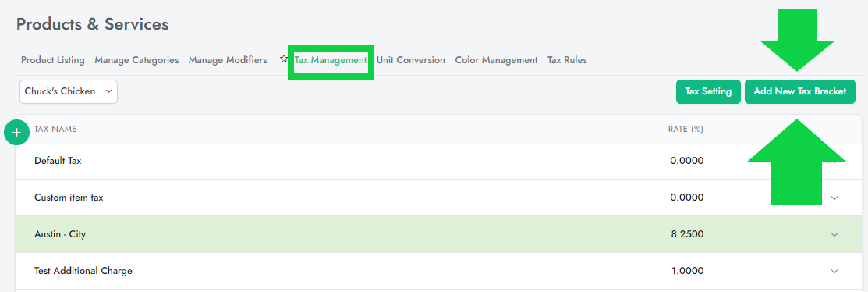The width and height of the screenshot is (868, 292).
Task: Click the 1.0000 rate value
Action: pyautogui.click(x=687, y=271)
